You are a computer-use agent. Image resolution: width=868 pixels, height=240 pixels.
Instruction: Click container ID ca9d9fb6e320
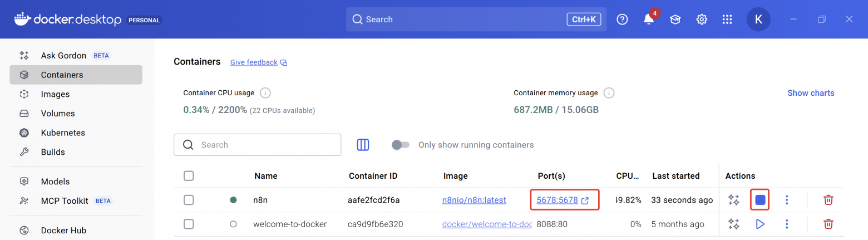click(376, 224)
